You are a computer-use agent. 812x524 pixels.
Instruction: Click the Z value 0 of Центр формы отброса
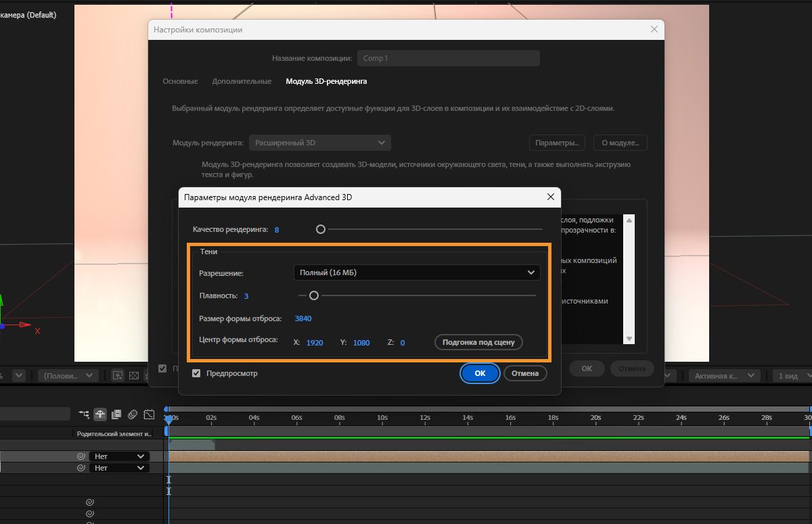[x=403, y=343]
